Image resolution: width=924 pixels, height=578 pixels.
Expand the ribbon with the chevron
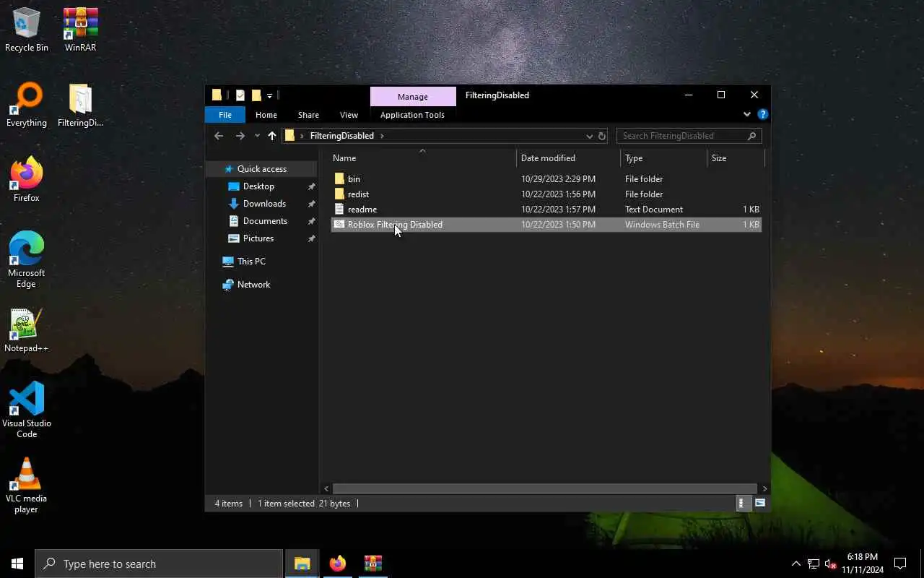[747, 115]
